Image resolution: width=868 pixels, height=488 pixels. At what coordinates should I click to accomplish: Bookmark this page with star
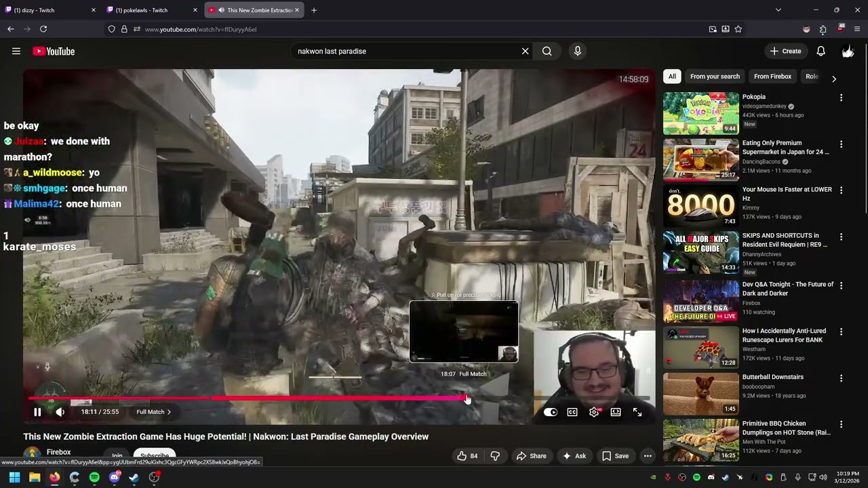coord(738,29)
